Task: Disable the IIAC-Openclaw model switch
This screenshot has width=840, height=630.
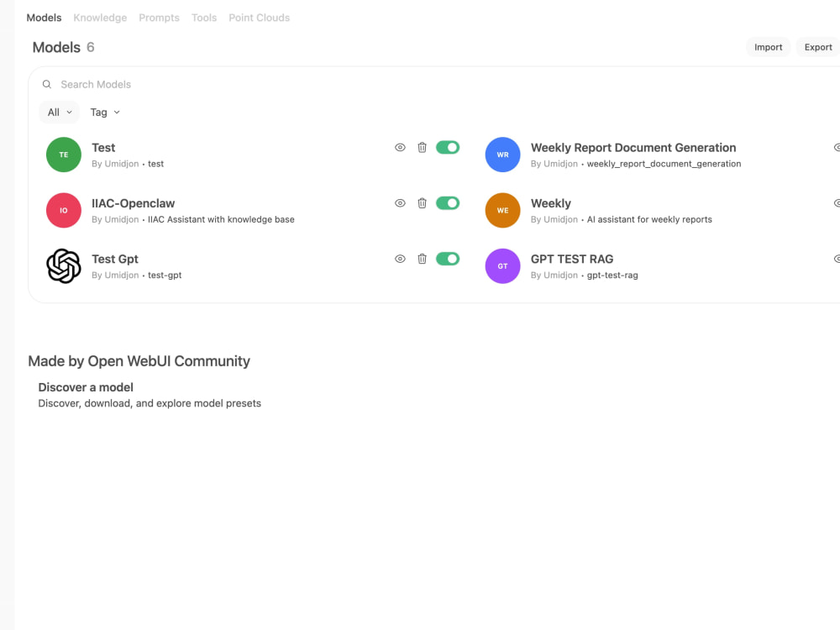Action: click(x=448, y=203)
